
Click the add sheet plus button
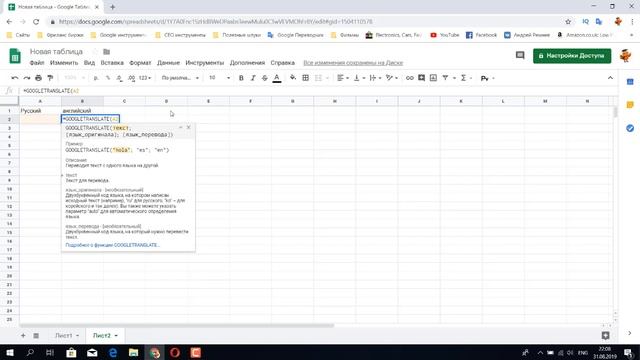pyautogui.click(x=23, y=336)
